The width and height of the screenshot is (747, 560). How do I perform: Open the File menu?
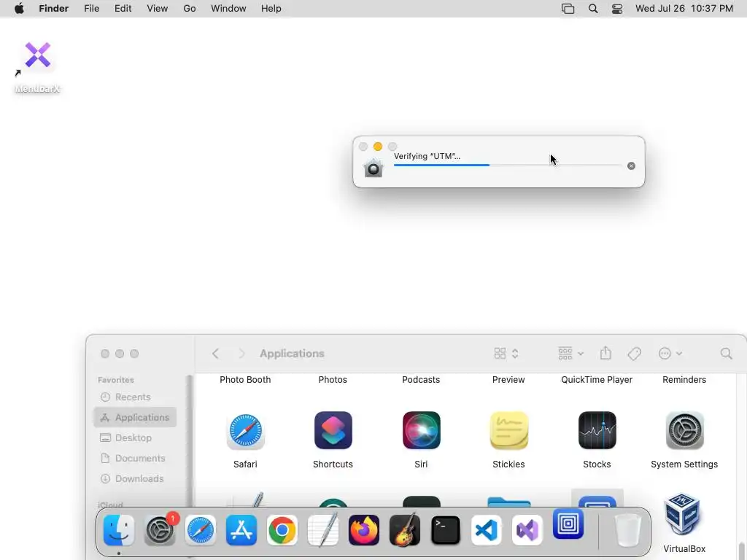[x=91, y=9]
